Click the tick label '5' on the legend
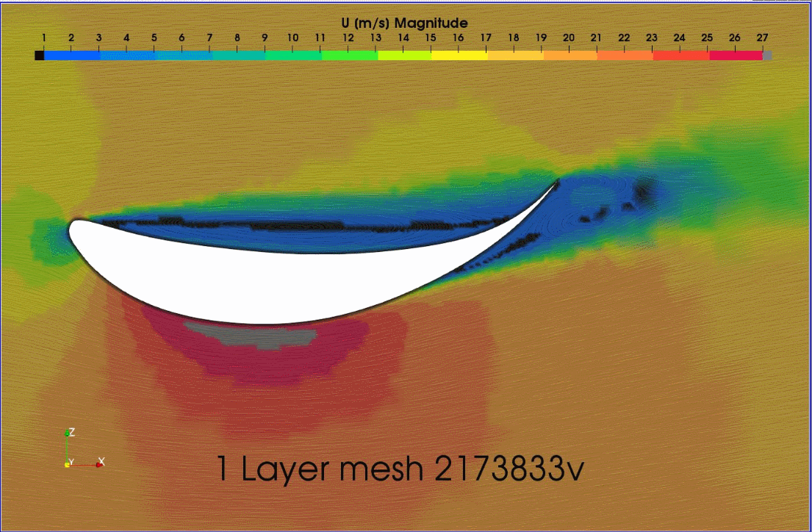This screenshot has height=532, width=812. (154, 37)
